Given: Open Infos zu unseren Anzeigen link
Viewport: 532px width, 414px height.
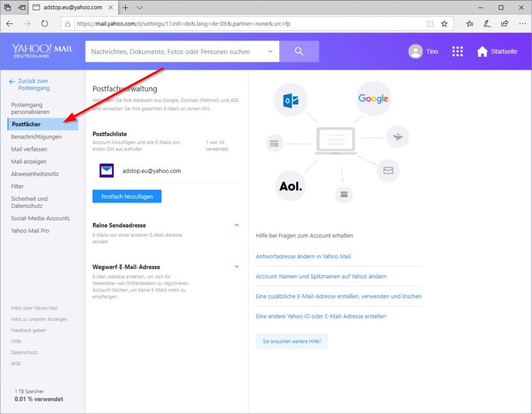Looking at the screenshot, I should 39,319.
